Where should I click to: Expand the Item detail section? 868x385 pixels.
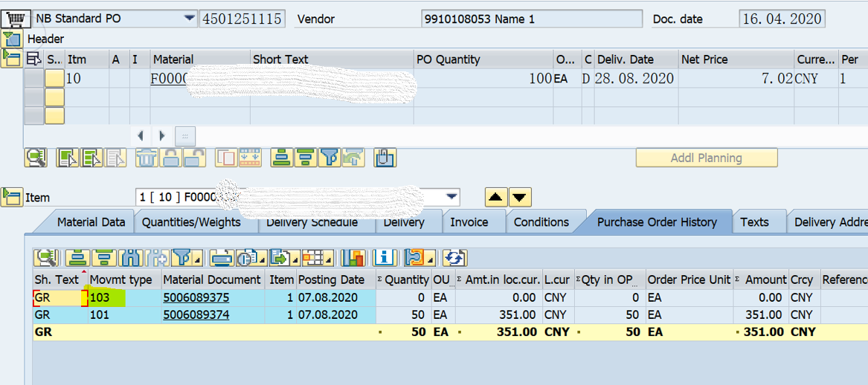[10, 197]
